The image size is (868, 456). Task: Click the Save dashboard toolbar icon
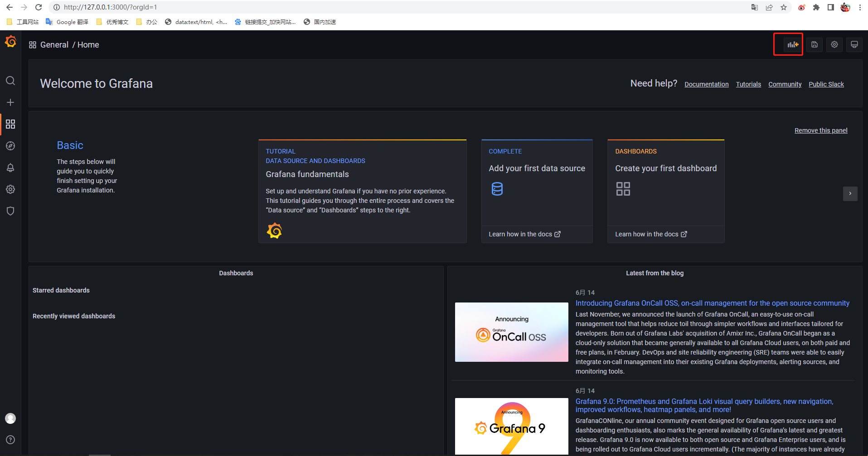tap(815, 44)
